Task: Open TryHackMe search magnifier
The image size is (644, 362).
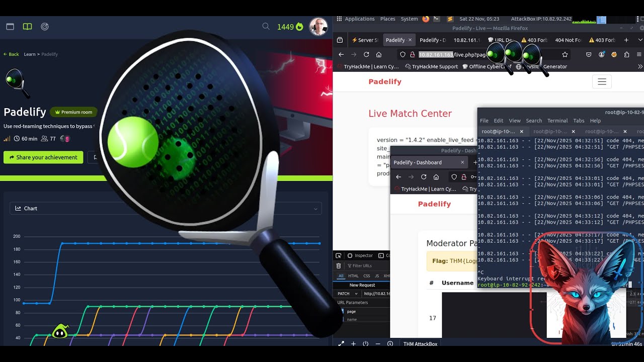Action: pos(266,27)
